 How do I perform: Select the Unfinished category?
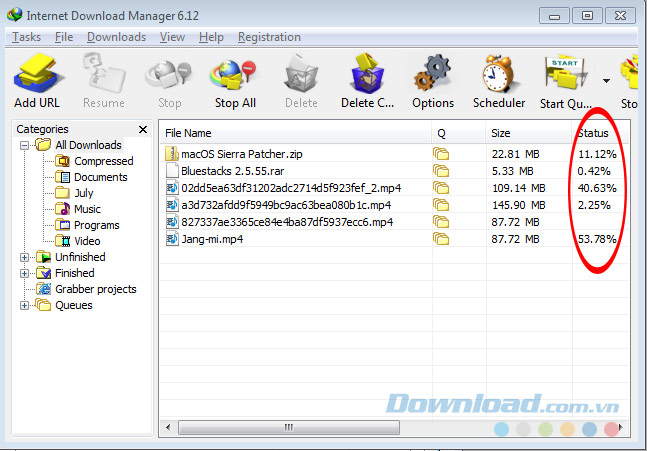(x=80, y=257)
